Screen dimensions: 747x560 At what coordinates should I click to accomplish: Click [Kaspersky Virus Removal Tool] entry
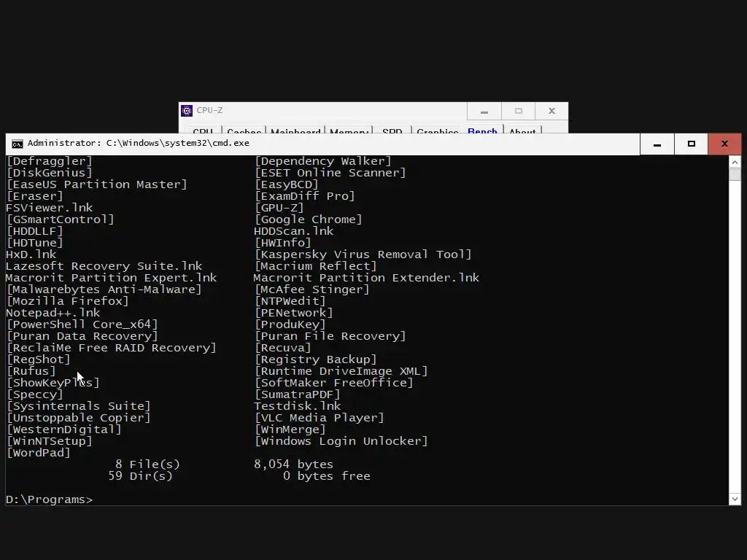(x=363, y=254)
